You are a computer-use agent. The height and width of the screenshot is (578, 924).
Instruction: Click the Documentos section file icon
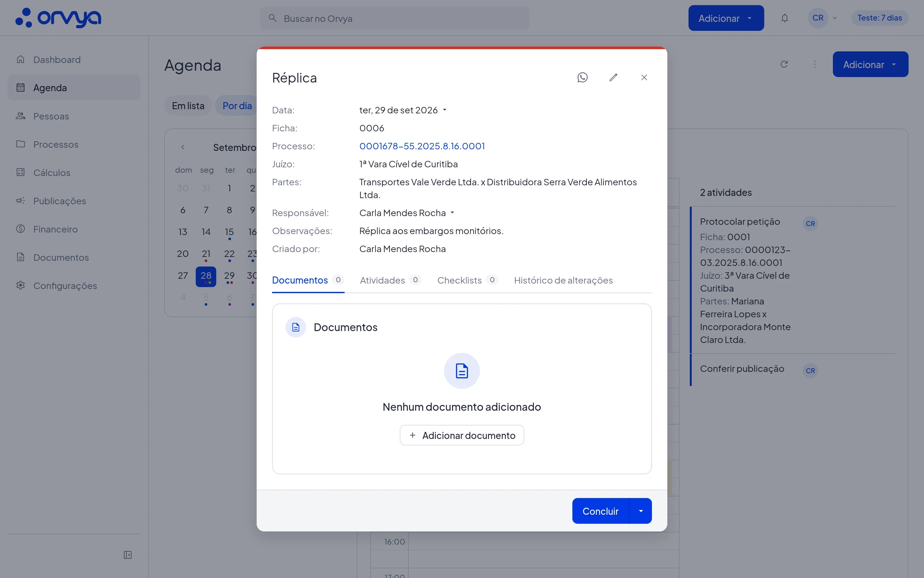pyautogui.click(x=296, y=327)
